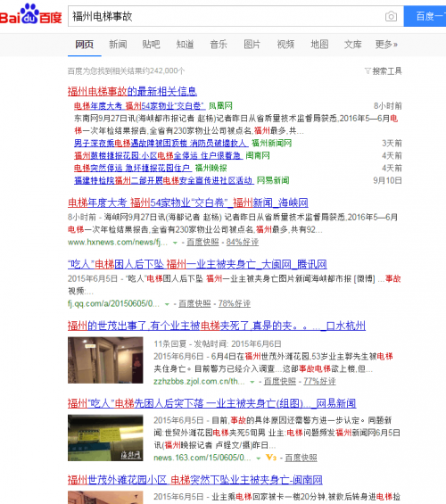Open 腾讯网 result "吃人"电梯困人后下坠
Image resolution: width=446 pixels, height=504 pixels.
197,265
